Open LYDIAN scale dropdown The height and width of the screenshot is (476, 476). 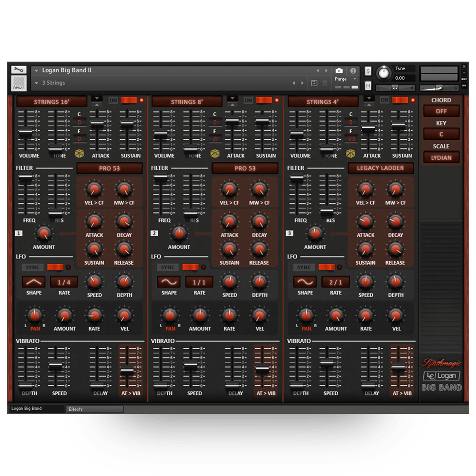tap(441, 157)
